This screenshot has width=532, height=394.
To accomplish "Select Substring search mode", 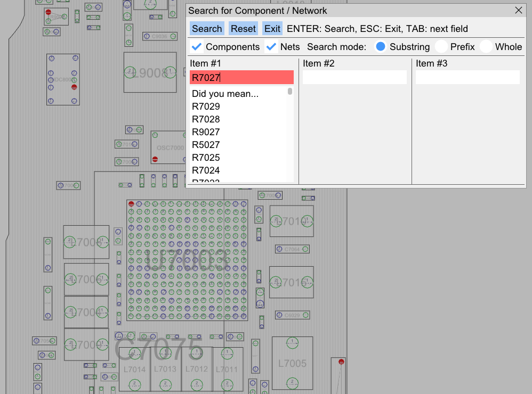I will 381,46.
